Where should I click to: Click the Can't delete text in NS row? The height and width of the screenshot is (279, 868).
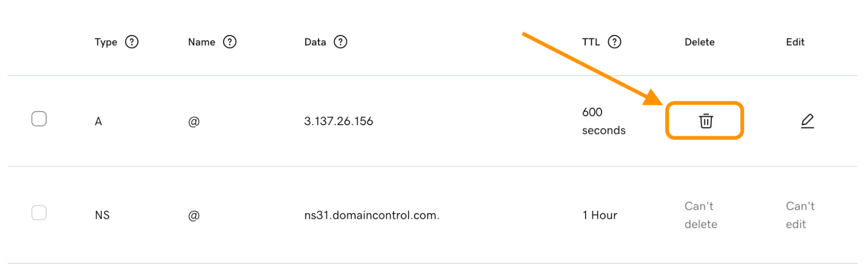coord(701,215)
